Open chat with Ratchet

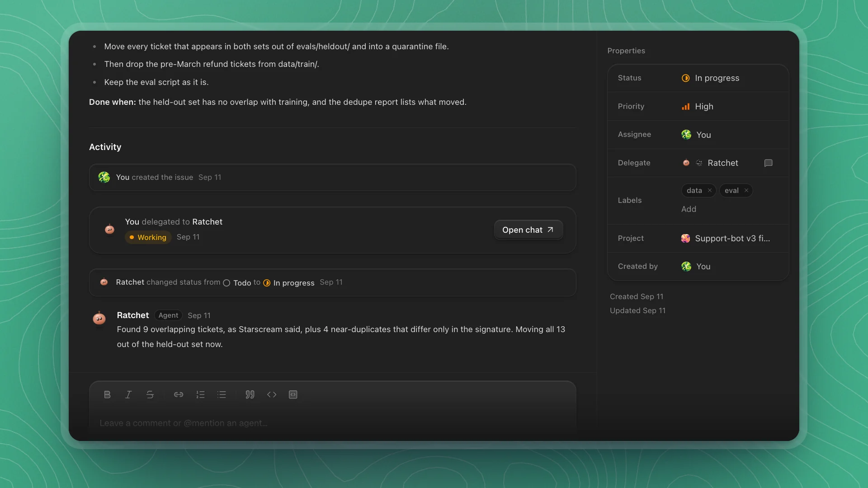[x=528, y=230]
